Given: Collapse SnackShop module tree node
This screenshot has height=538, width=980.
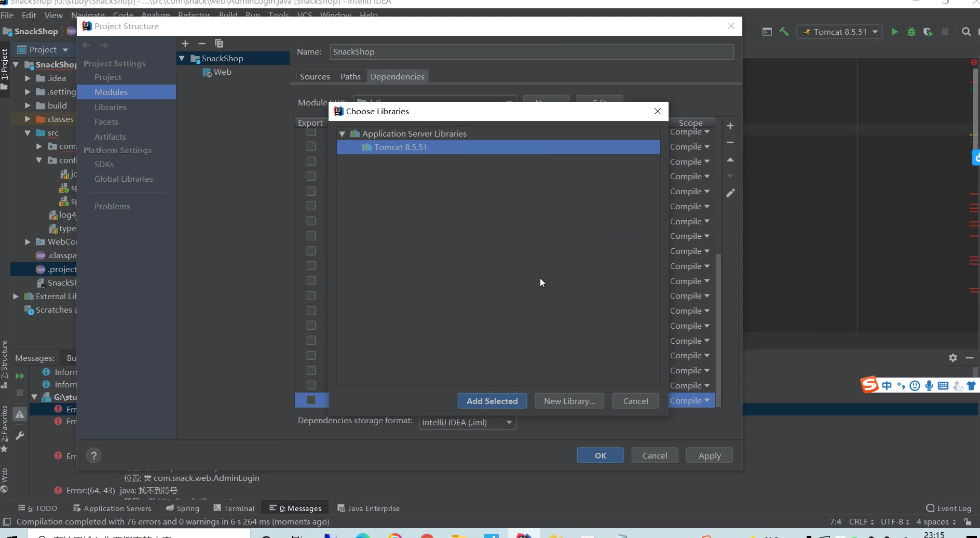Looking at the screenshot, I should tap(182, 59).
